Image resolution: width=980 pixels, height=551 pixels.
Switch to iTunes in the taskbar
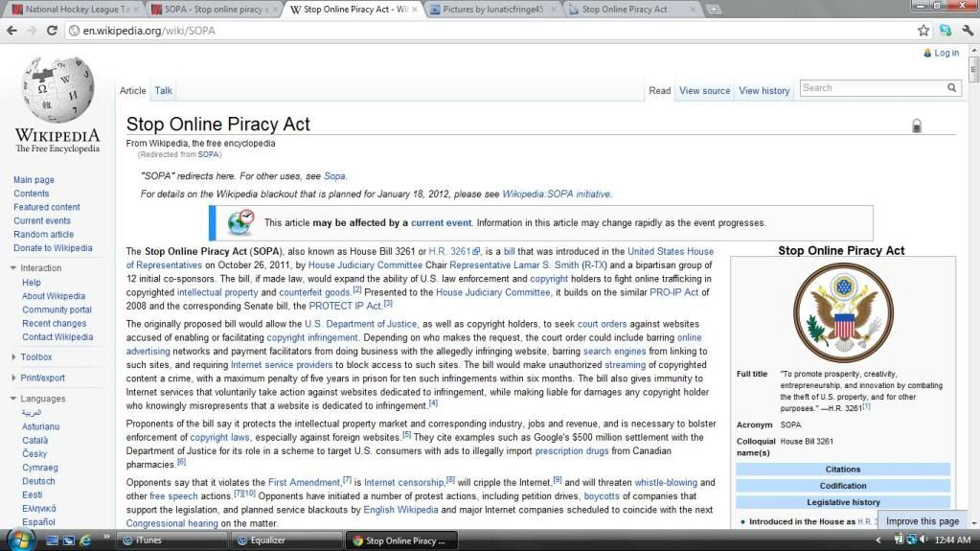coord(172,540)
